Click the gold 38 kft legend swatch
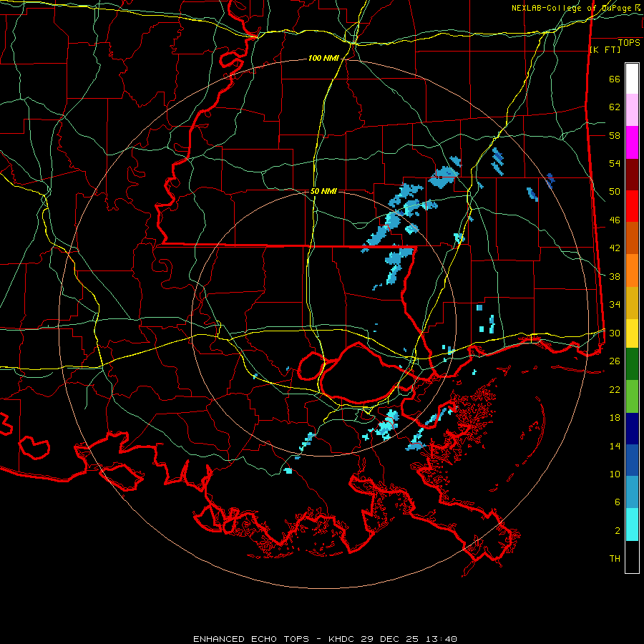Image resolution: width=644 pixels, height=644 pixels. tap(632, 303)
